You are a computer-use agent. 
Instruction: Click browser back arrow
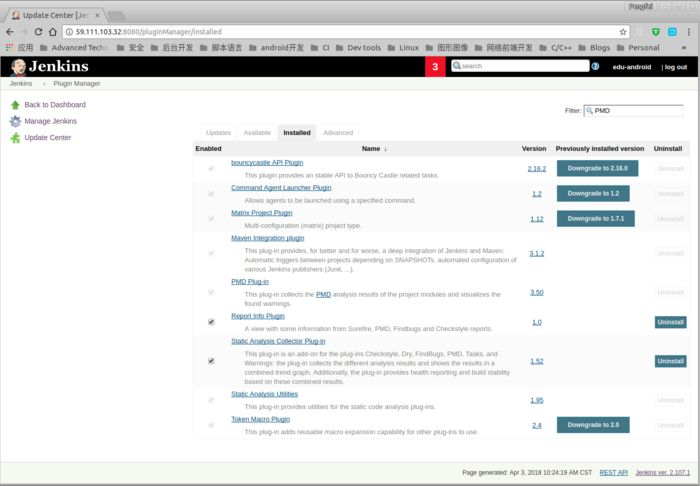coord(10,32)
